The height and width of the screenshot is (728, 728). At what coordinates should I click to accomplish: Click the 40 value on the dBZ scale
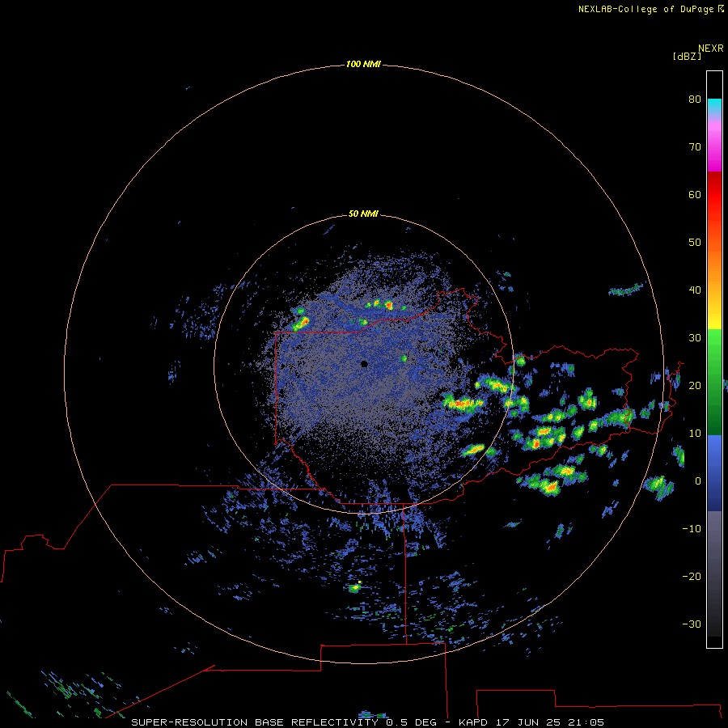tap(695, 290)
